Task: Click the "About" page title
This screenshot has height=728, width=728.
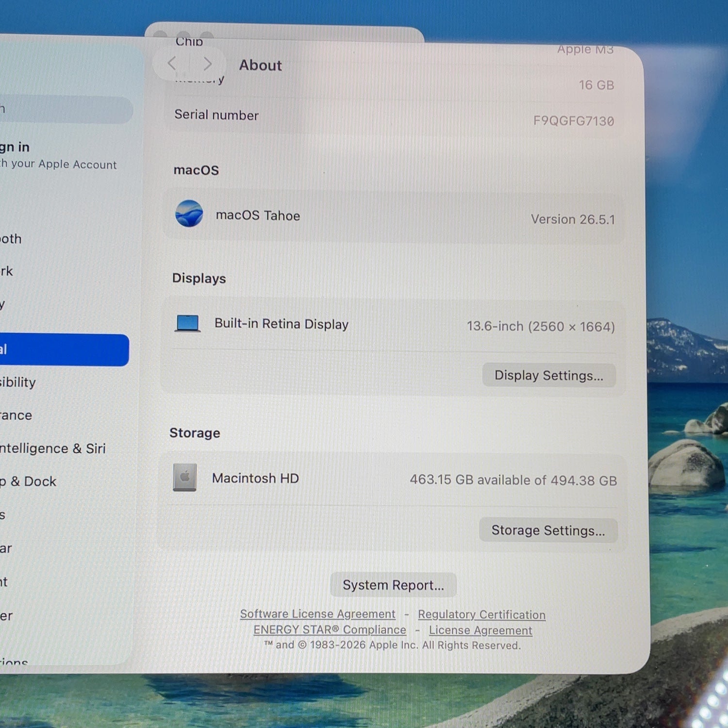Action: click(x=260, y=65)
